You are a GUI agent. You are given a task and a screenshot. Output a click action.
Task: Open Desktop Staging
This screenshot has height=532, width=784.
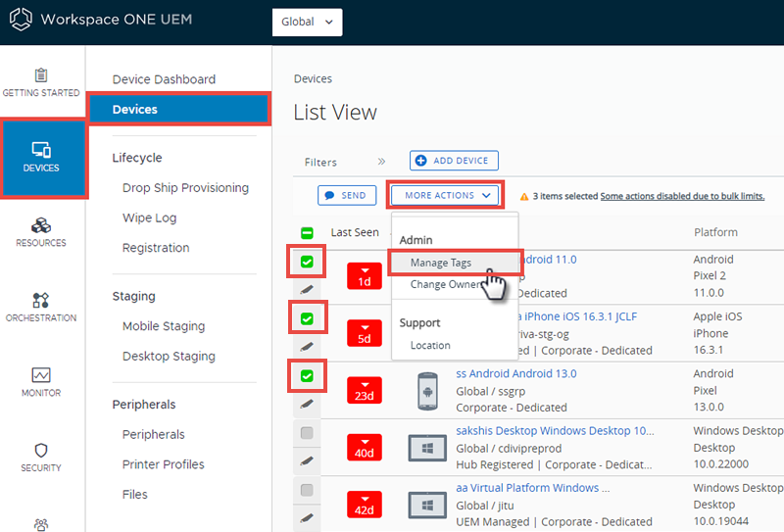[x=169, y=356]
